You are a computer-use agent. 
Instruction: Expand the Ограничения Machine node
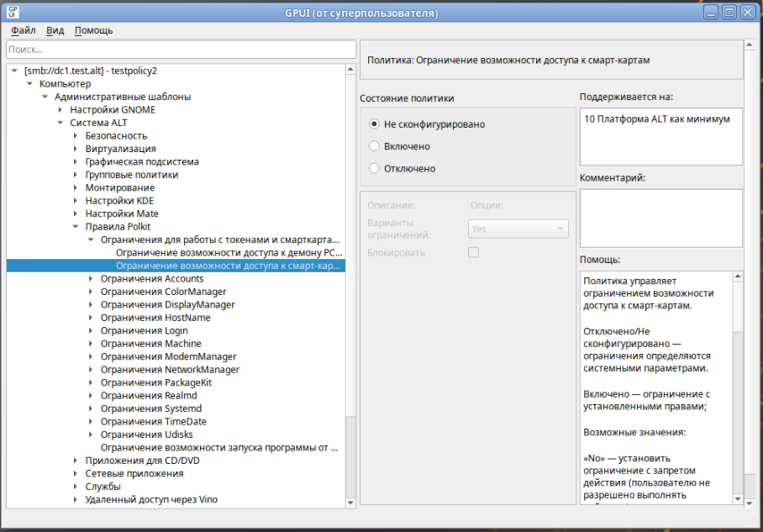(x=91, y=343)
